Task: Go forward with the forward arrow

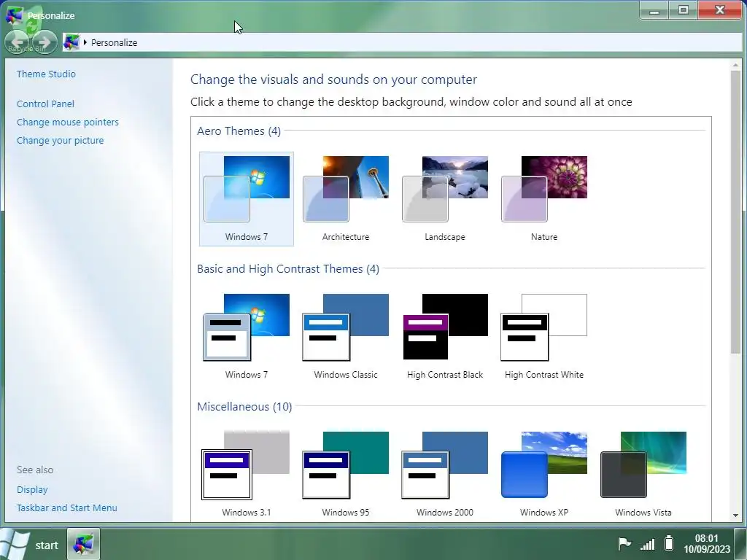Action: point(44,42)
